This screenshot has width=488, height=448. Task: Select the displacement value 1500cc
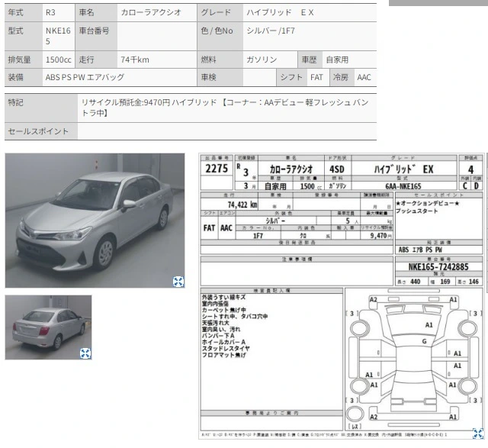59,60
